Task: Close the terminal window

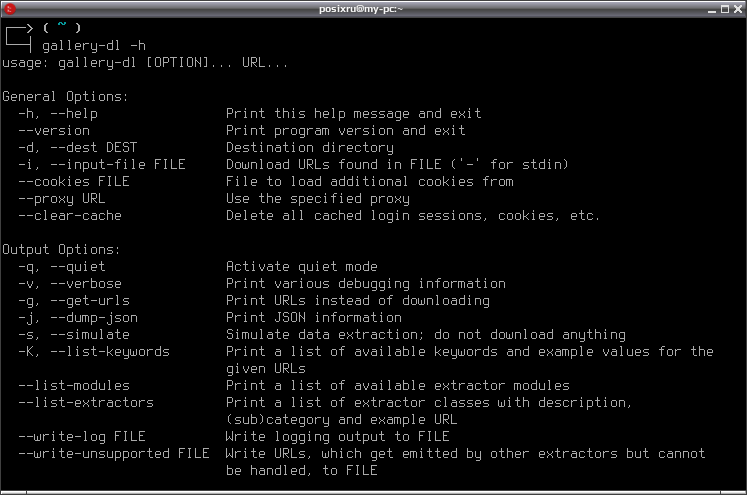Action: (x=738, y=9)
